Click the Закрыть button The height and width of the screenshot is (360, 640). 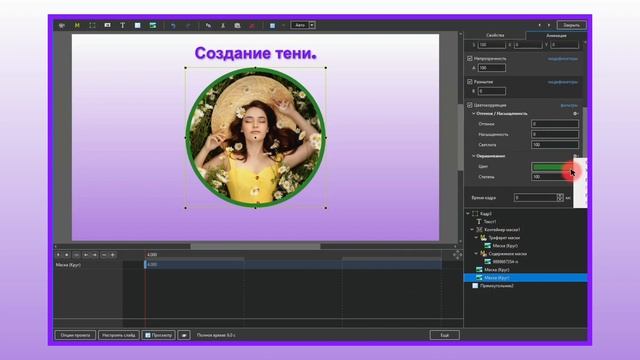[571, 25]
